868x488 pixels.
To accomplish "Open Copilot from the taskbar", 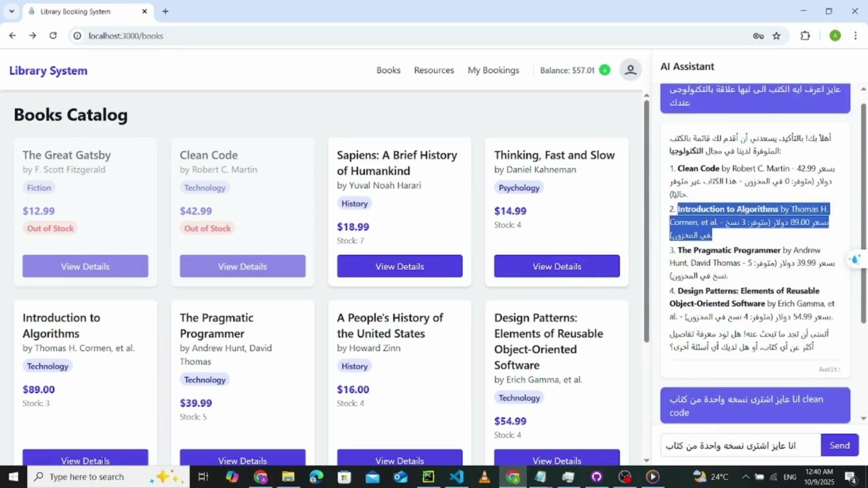I will [232, 476].
